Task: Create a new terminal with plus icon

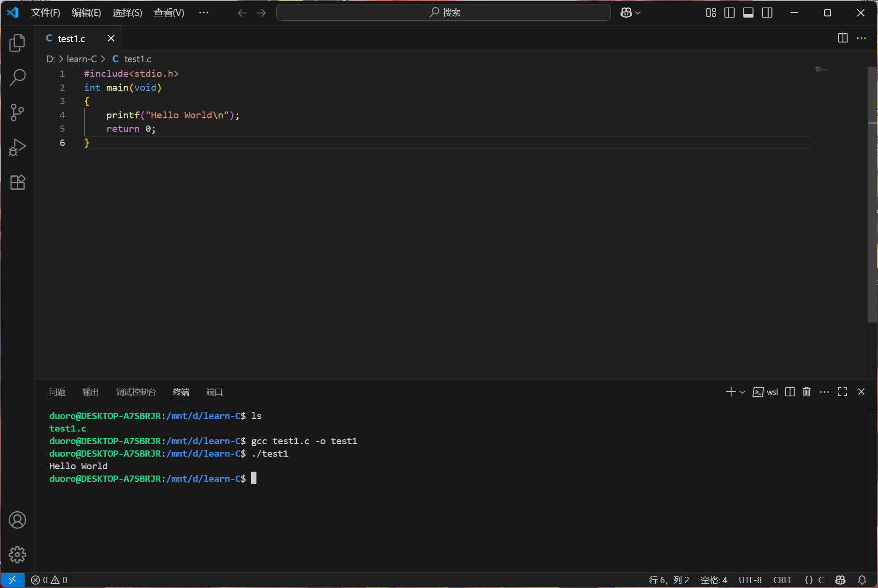Action: coord(731,392)
